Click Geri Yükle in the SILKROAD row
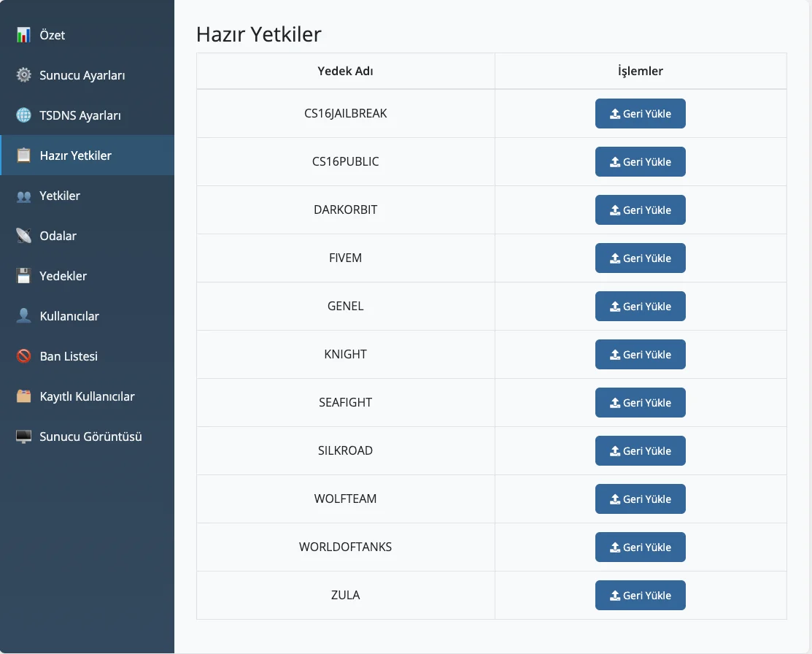Image resolution: width=812 pixels, height=654 pixels. click(x=640, y=451)
